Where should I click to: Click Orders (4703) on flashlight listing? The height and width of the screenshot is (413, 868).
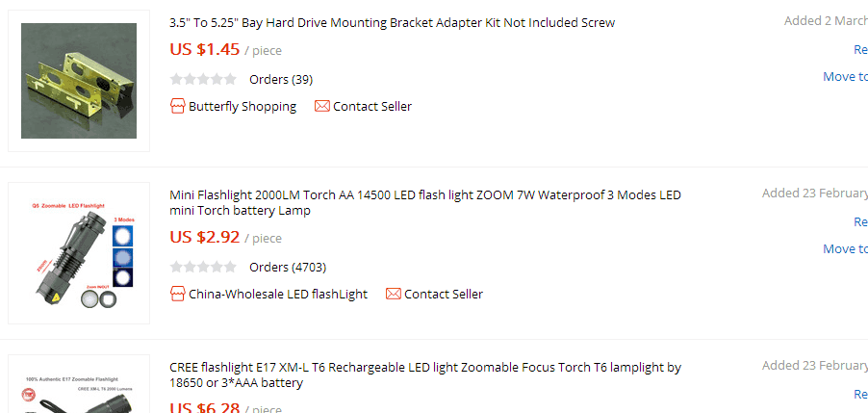(x=288, y=268)
